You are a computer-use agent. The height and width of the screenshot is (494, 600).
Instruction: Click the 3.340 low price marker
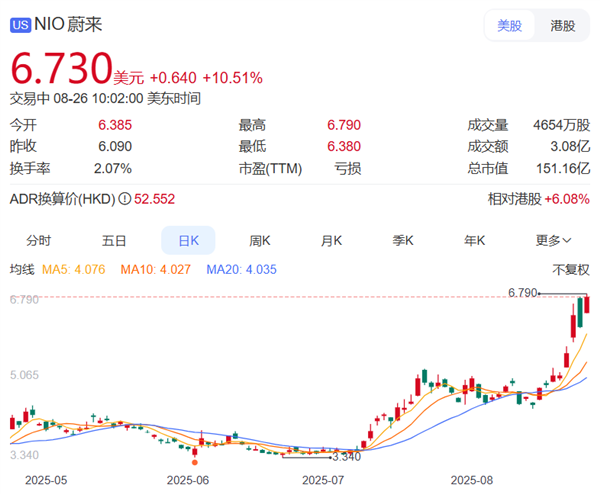tap(344, 456)
